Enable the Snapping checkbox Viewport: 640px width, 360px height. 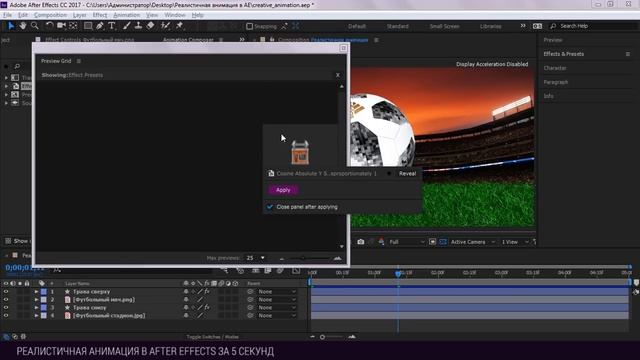[x=249, y=26]
